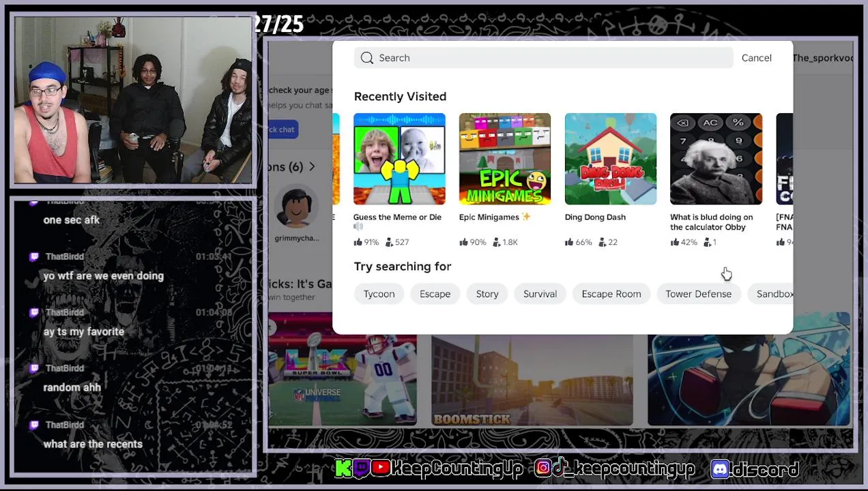The height and width of the screenshot is (491, 868).
Task: Click the Kick icon in stream footer
Action: [x=343, y=468]
